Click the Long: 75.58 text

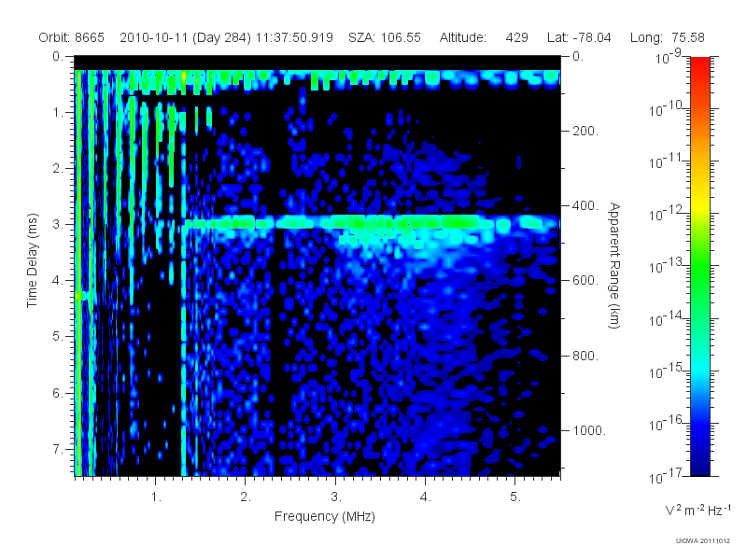click(667, 37)
